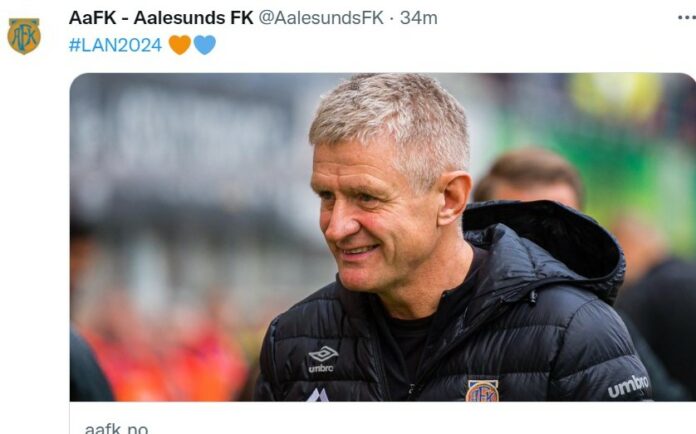The width and height of the screenshot is (696, 434).
Task: Visit the @AalesundsFK handle
Action: (x=321, y=18)
